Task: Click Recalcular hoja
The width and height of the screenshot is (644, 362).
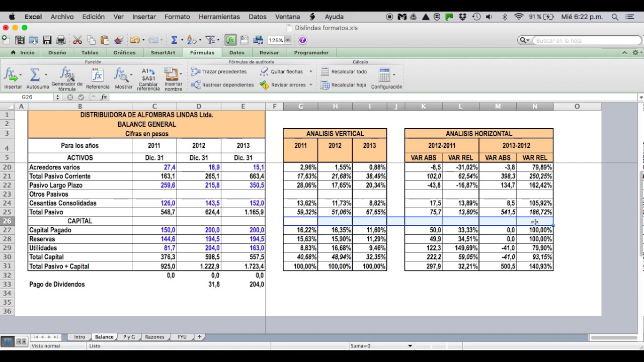Action: [343, 85]
